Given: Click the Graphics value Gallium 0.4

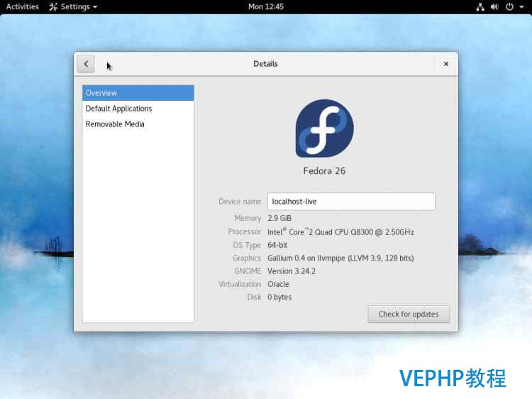Looking at the screenshot, I should (340, 258).
